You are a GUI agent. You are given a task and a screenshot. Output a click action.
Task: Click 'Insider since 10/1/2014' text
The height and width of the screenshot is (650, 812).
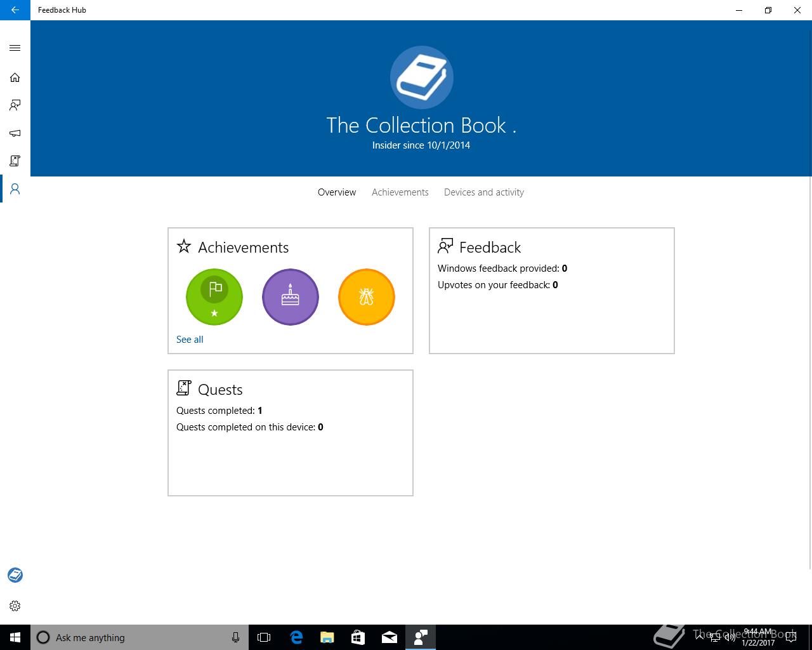tap(421, 145)
